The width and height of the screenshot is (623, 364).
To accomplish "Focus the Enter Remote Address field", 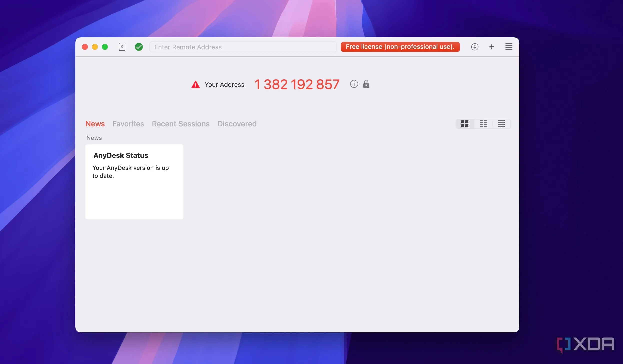I will point(243,47).
